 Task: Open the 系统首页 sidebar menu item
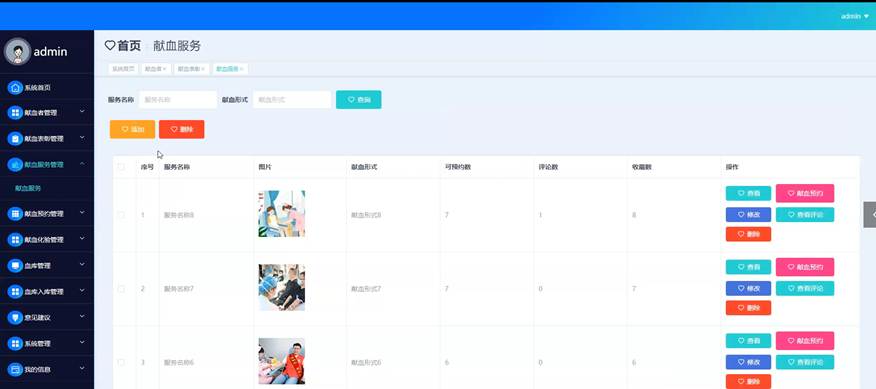[47, 88]
